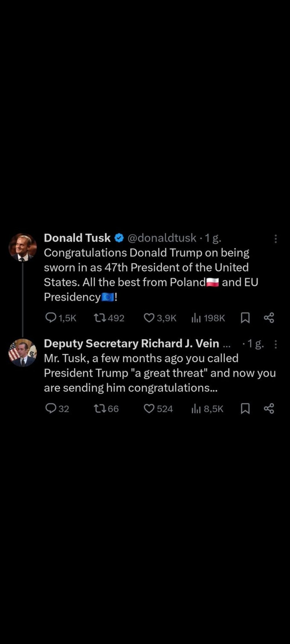
Task: Open more options on Tusk's tweet
Action: (276, 239)
